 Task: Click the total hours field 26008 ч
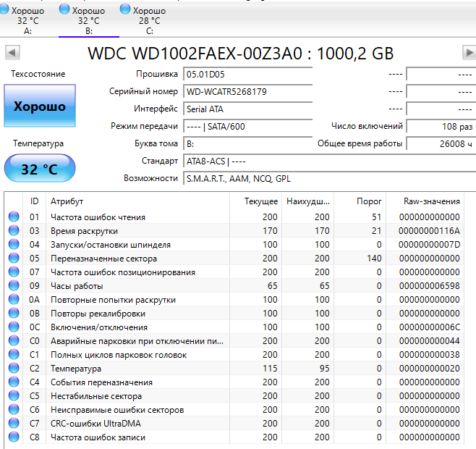click(441, 144)
